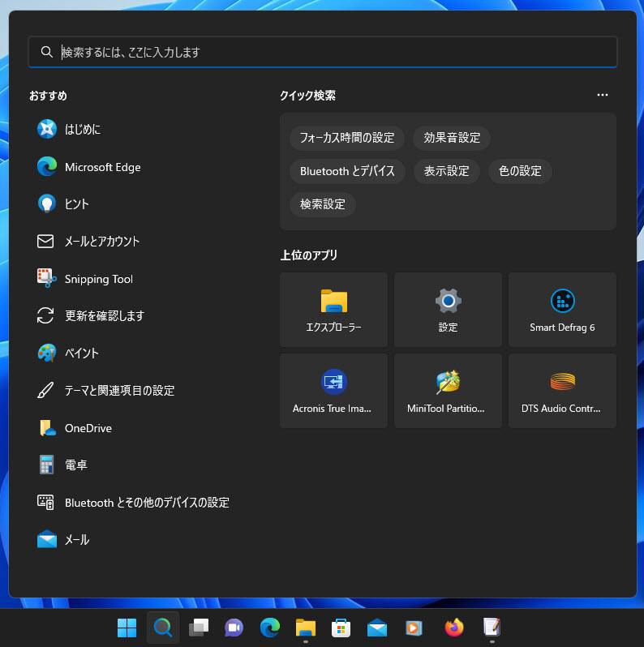Open メールとアカウント from the recommended list
The width and height of the screenshot is (644, 647).
pyautogui.click(x=101, y=241)
